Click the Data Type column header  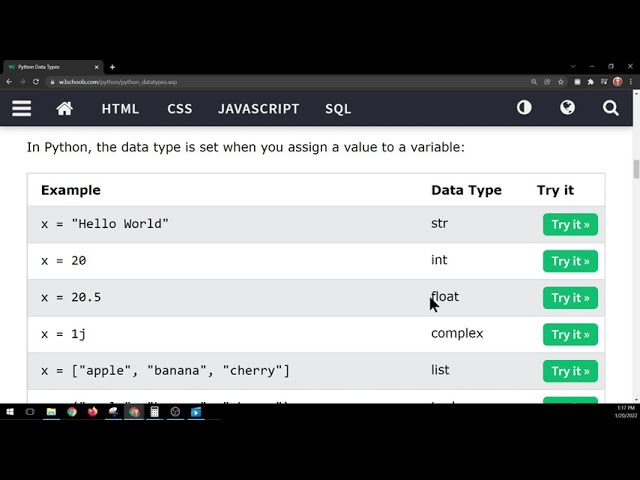point(466,190)
